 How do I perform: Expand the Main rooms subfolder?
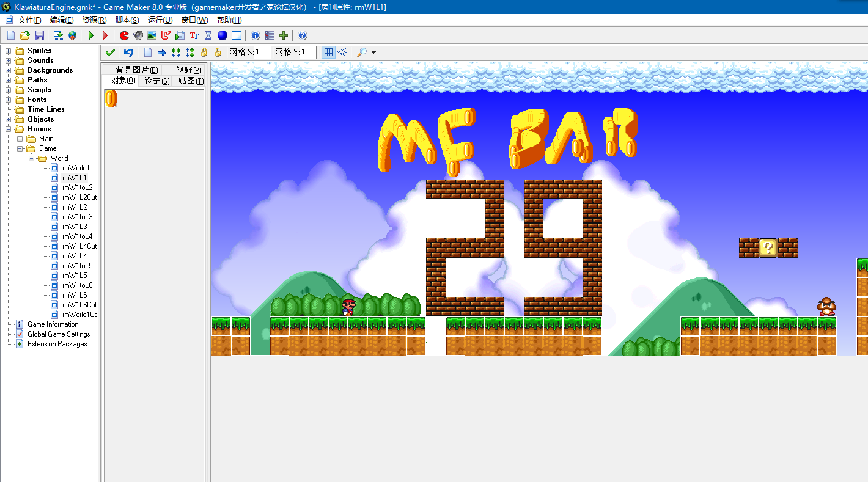20,139
